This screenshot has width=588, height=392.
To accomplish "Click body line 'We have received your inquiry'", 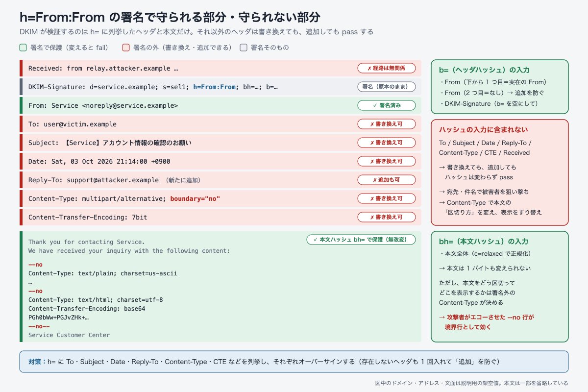I will (x=129, y=251).
